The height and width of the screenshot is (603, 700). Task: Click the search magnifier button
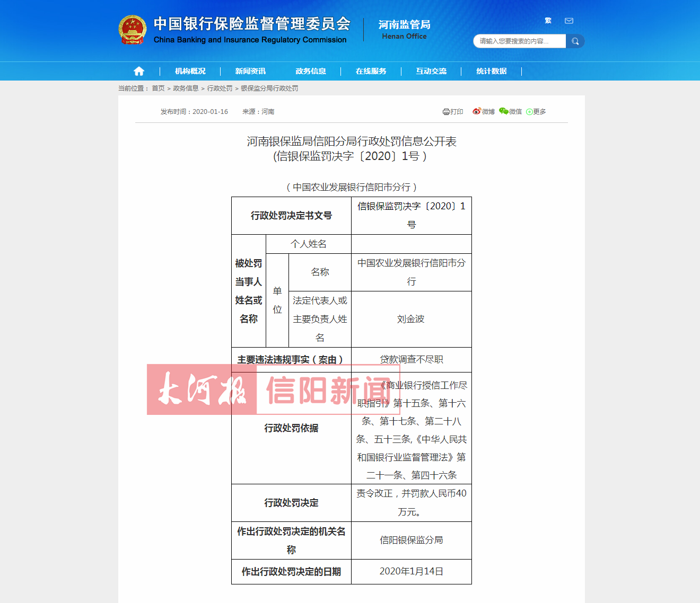575,41
